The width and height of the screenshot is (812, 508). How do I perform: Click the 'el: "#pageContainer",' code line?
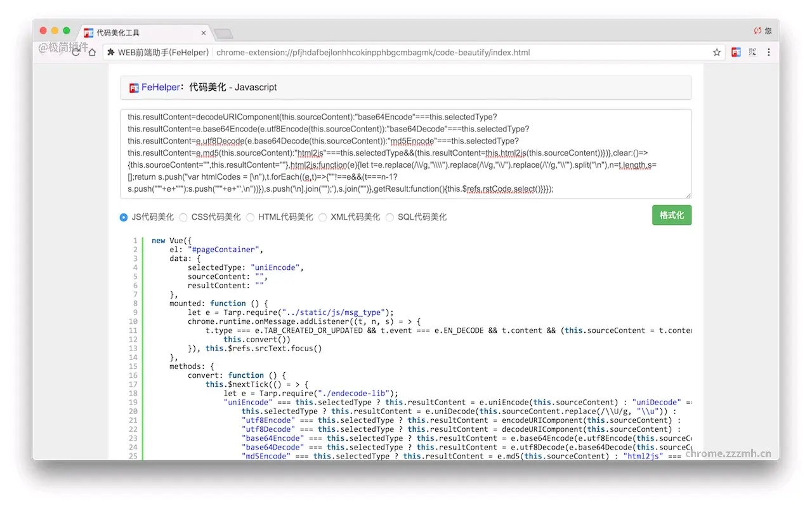216,250
